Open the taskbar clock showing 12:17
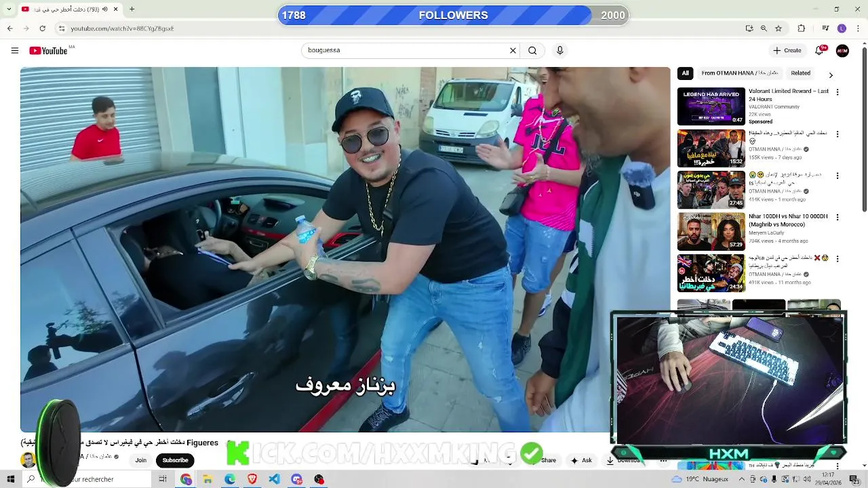 (x=828, y=479)
